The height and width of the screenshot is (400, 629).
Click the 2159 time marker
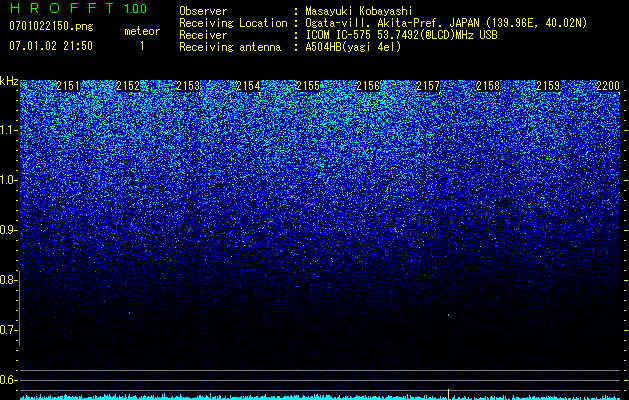click(548, 86)
